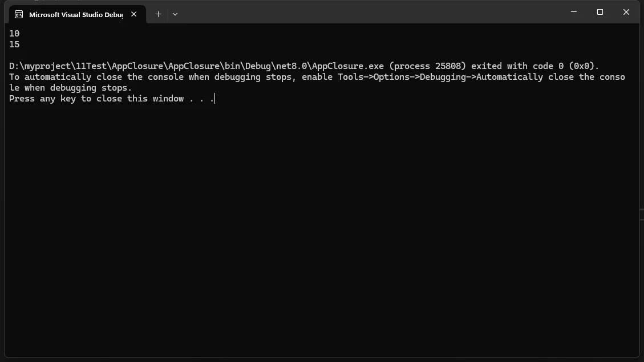This screenshot has height=362, width=644.
Task: Minimize the console window
Action: coord(574,12)
